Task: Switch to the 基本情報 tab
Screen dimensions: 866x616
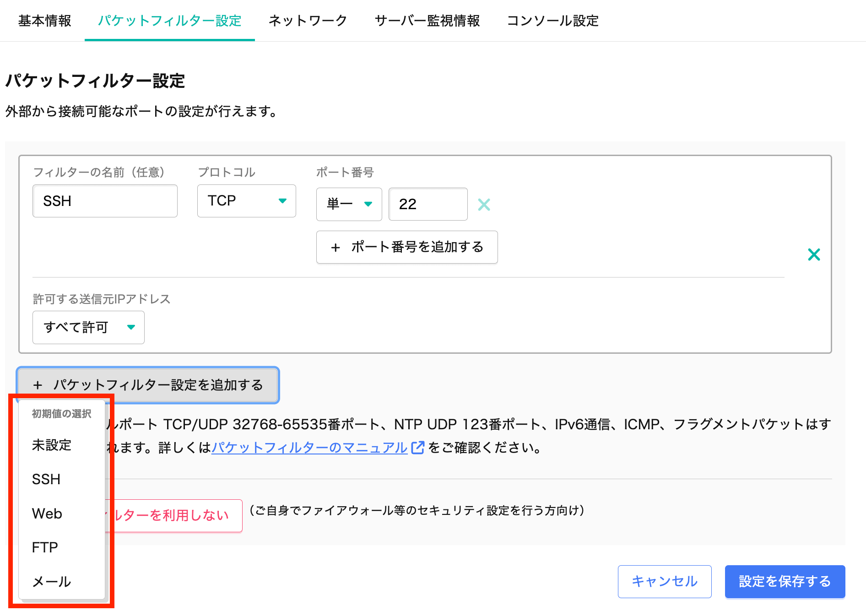Action: [44, 21]
